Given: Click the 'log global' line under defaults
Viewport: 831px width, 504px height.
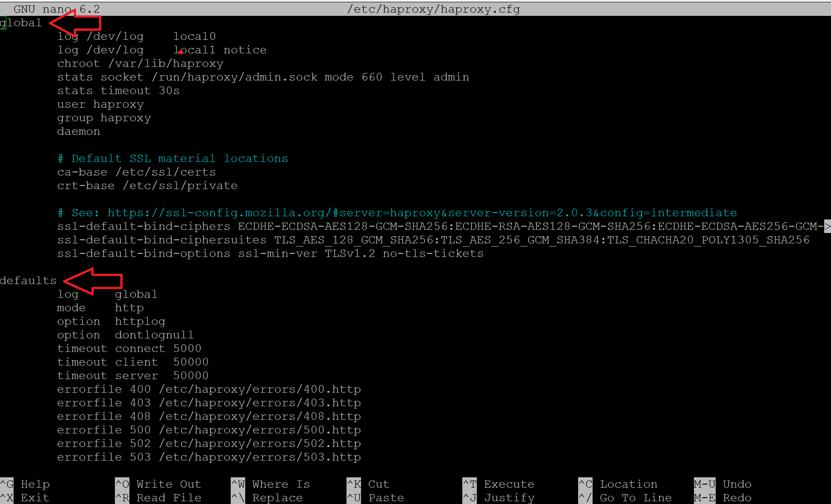Looking at the screenshot, I should 108,294.
